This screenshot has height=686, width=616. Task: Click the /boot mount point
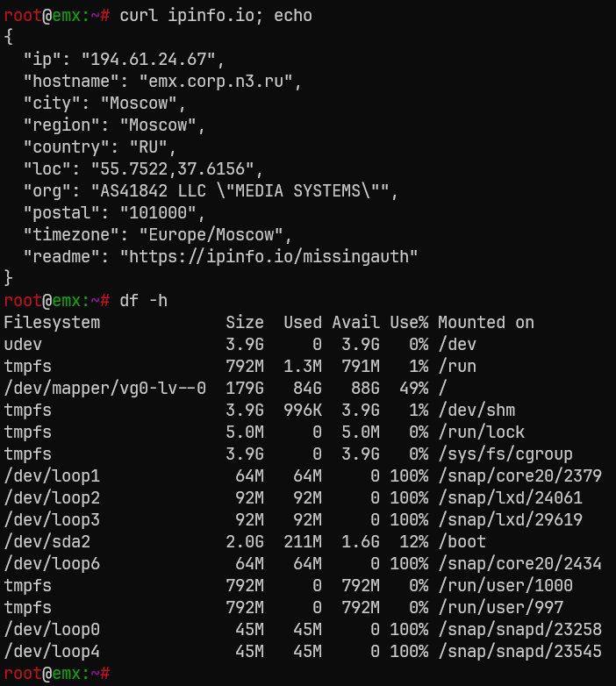(462, 541)
